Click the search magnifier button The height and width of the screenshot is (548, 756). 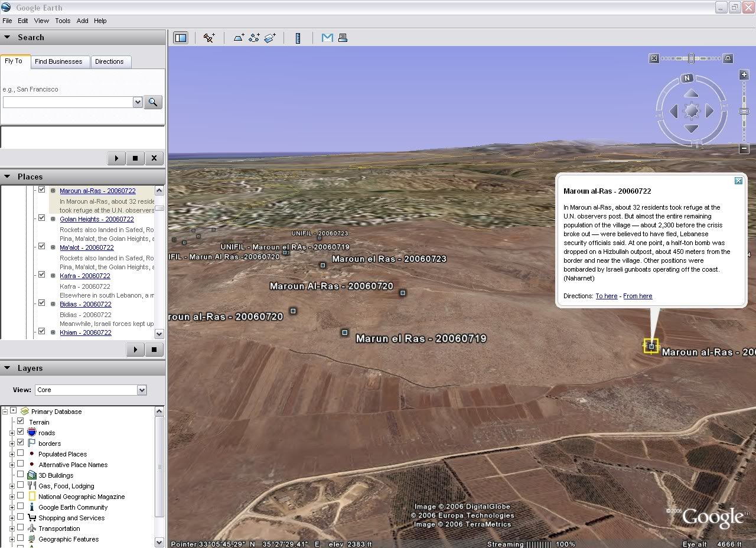pyautogui.click(x=153, y=102)
